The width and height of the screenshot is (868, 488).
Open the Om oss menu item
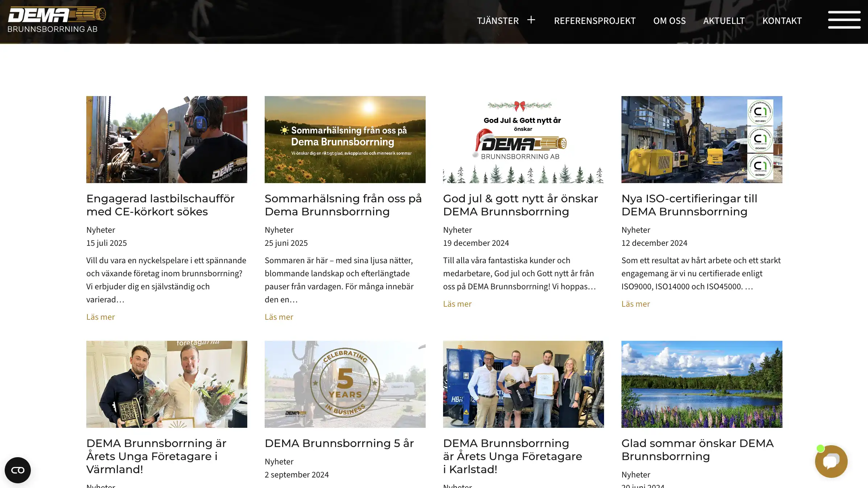tap(669, 21)
